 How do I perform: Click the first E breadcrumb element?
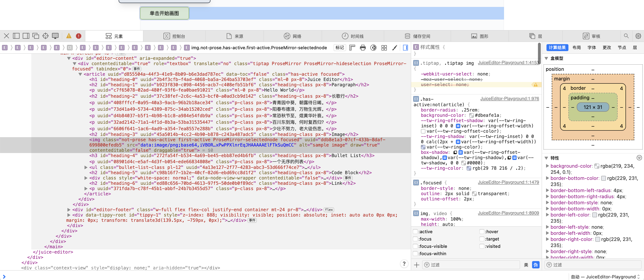point(5,48)
